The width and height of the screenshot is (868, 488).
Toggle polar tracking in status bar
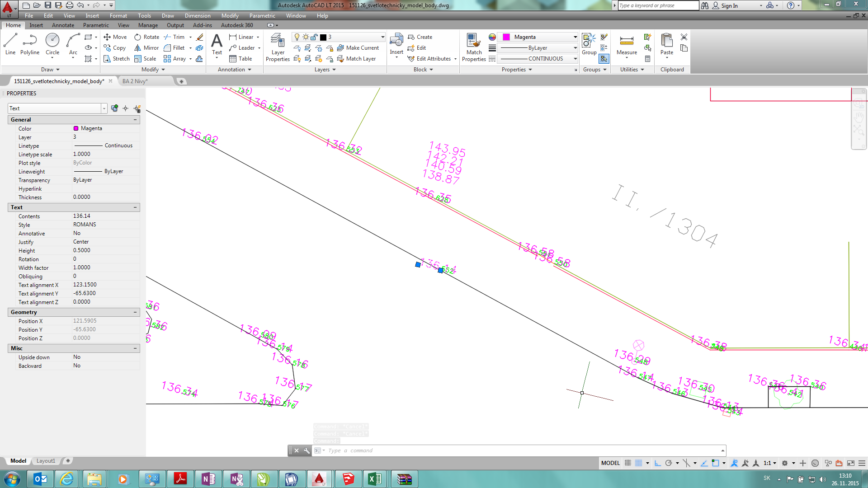[x=669, y=463]
